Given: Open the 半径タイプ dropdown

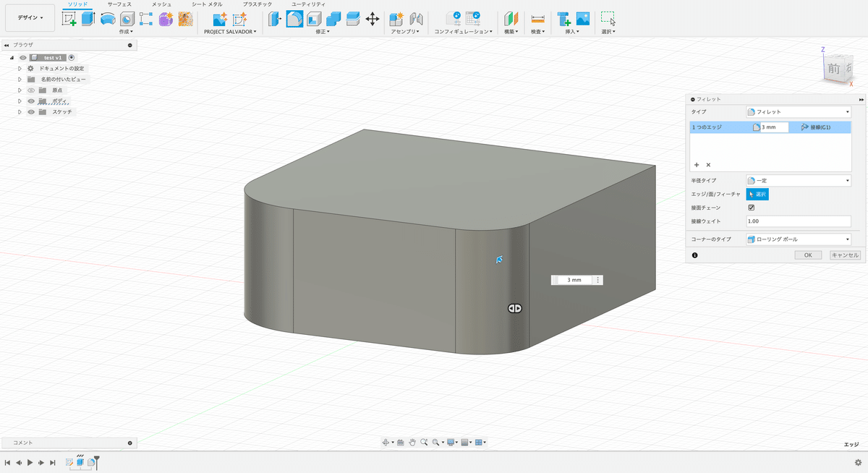Looking at the screenshot, I should tap(798, 180).
